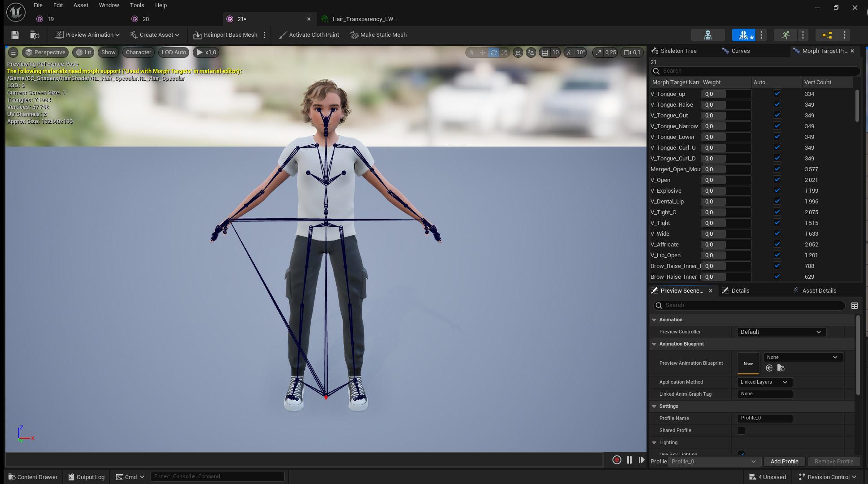Open the Create Asset dropdown
The width and height of the screenshot is (868, 484).
[154, 35]
